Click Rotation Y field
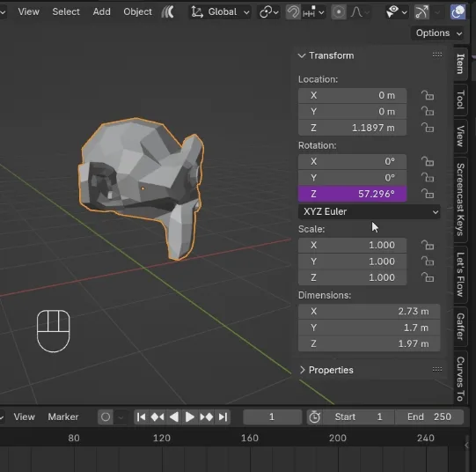This screenshot has height=472, width=476. coord(352,178)
